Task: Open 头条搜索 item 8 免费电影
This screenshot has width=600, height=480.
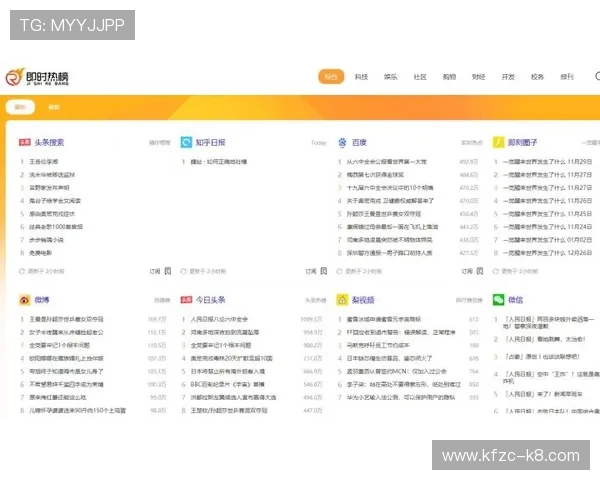Action: pos(41,253)
